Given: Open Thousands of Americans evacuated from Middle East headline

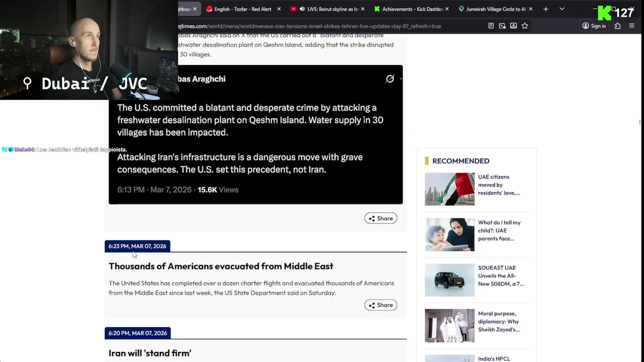Looking at the screenshot, I should (x=221, y=266).
